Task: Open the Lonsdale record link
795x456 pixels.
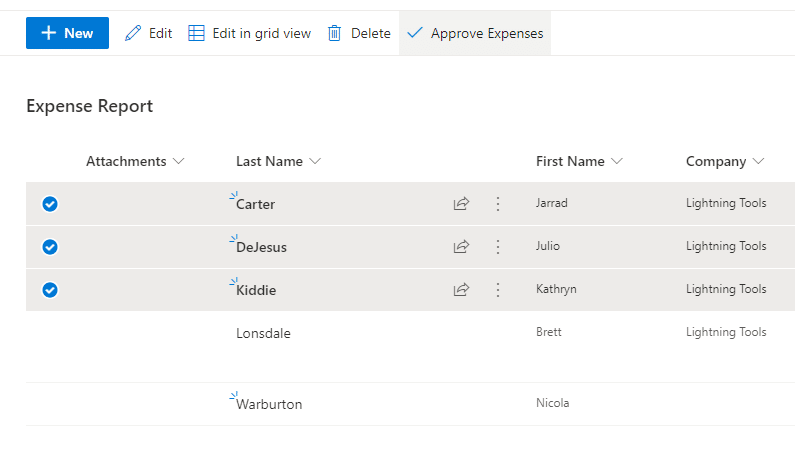Action: coord(263,333)
